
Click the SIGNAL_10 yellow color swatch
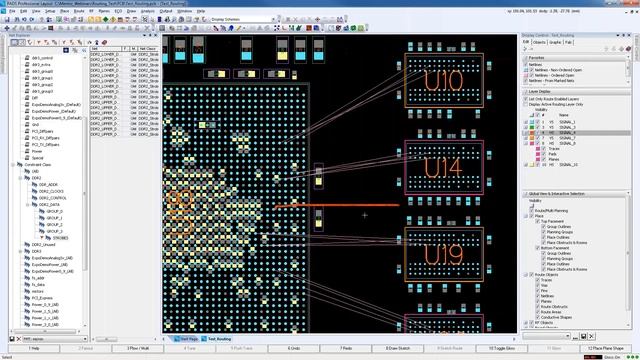click(532, 164)
